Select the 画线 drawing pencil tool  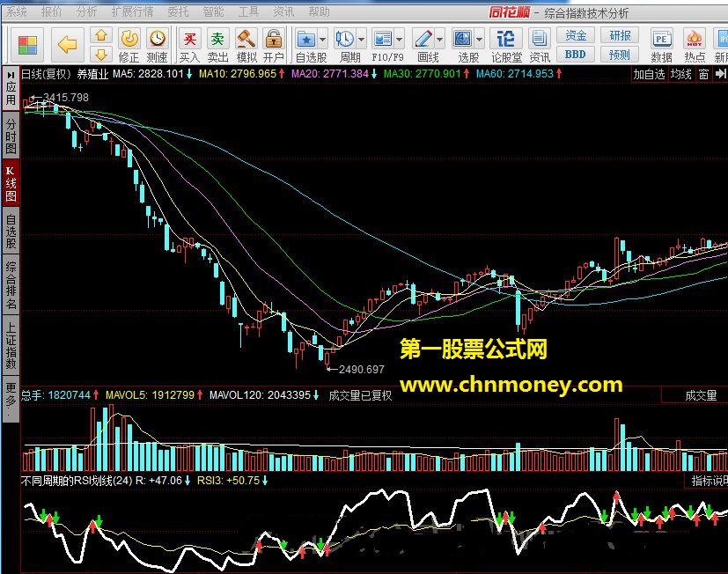(423, 39)
